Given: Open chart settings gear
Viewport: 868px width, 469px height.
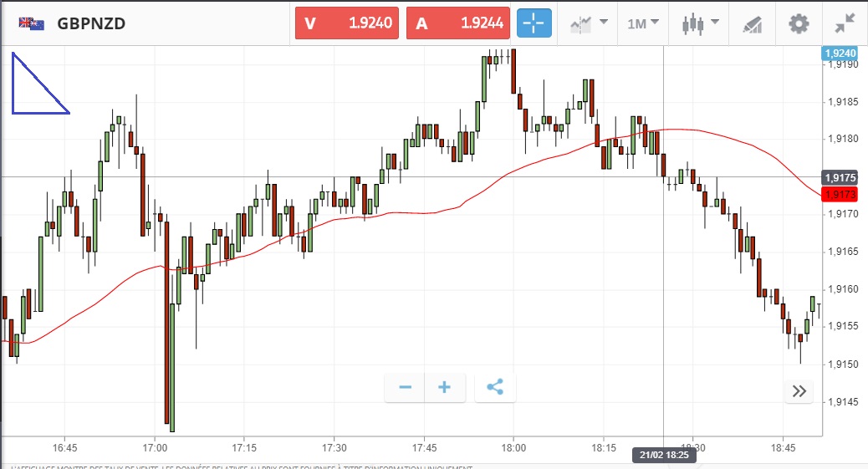Looking at the screenshot, I should point(799,23).
